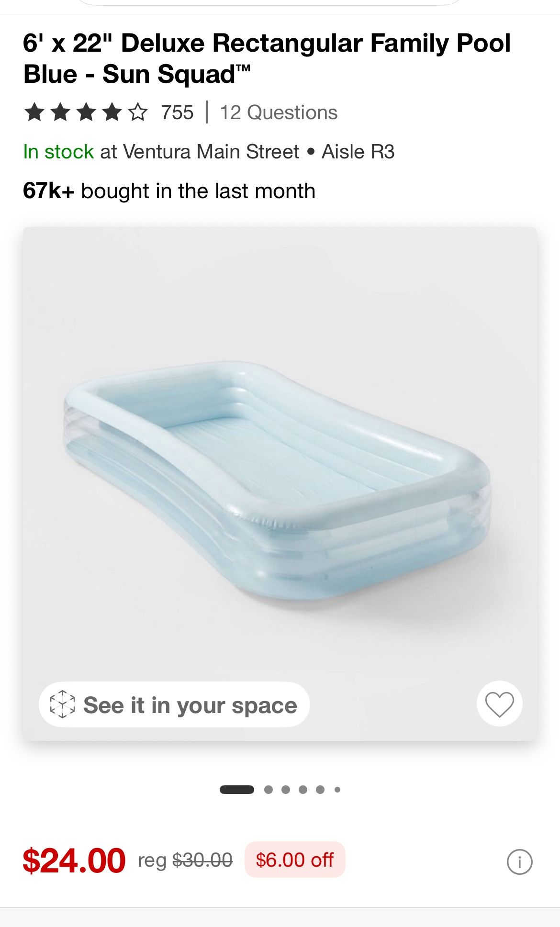Click the price info icon
Viewport: 560px width, 927px height.
[519, 862]
